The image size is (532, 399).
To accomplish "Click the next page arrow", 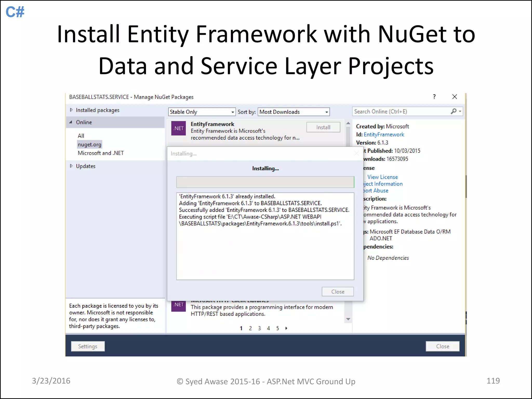I will [x=286, y=328].
